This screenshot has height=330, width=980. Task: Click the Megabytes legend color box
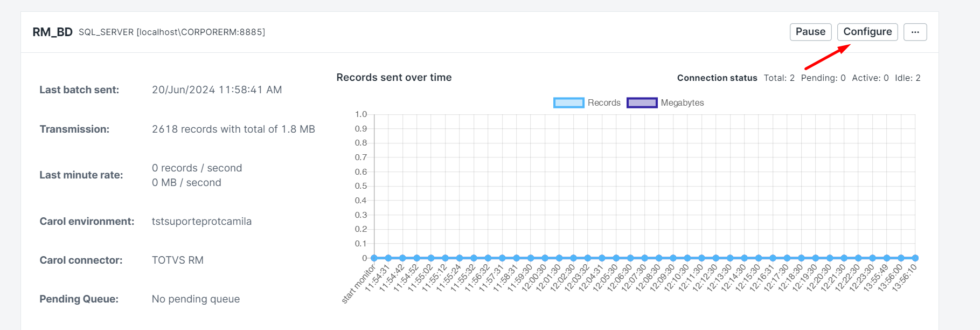pyautogui.click(x=642, y=103)
